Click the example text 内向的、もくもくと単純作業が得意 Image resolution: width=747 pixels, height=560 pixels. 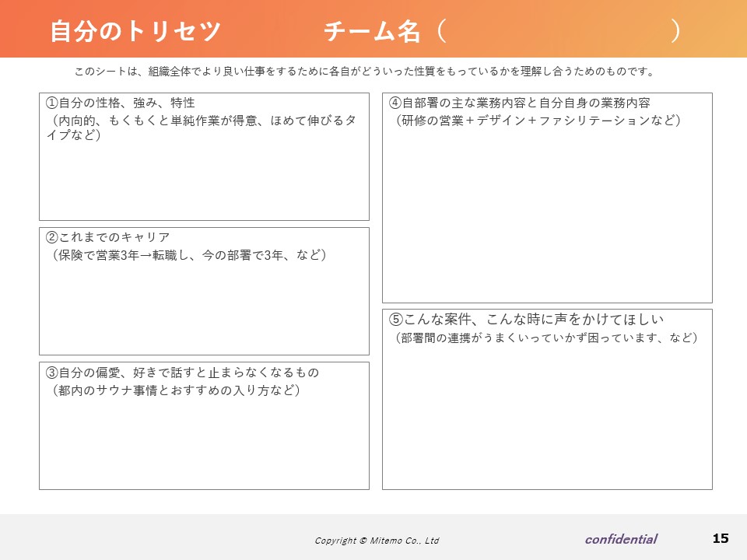pos(159,121)
